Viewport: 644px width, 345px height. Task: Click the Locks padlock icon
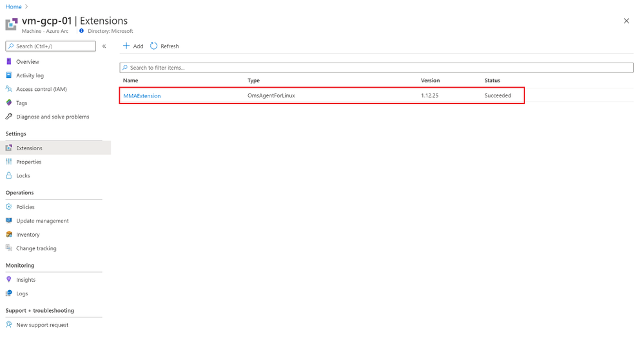[x=8, y=175]
